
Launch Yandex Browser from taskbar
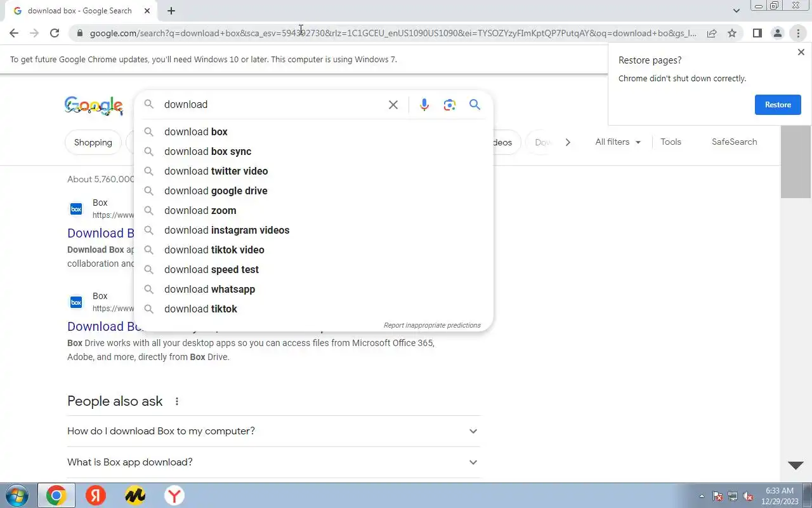tap(174, 495)
